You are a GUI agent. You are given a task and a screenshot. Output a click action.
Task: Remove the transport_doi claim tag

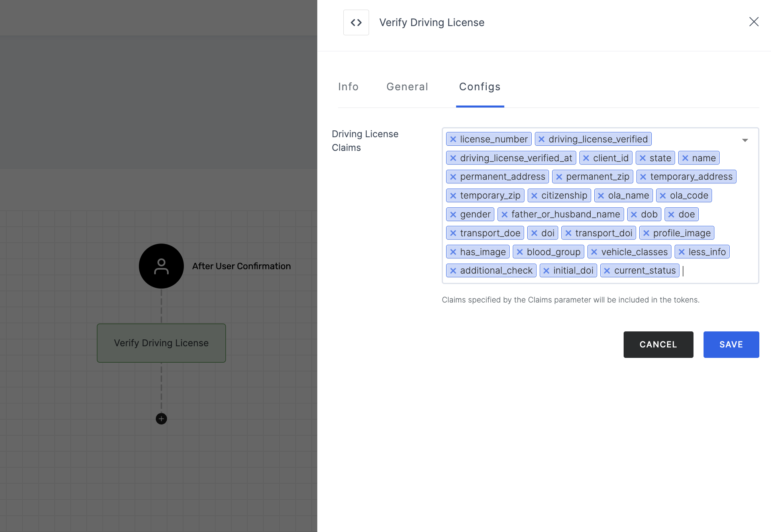point(568,233)
